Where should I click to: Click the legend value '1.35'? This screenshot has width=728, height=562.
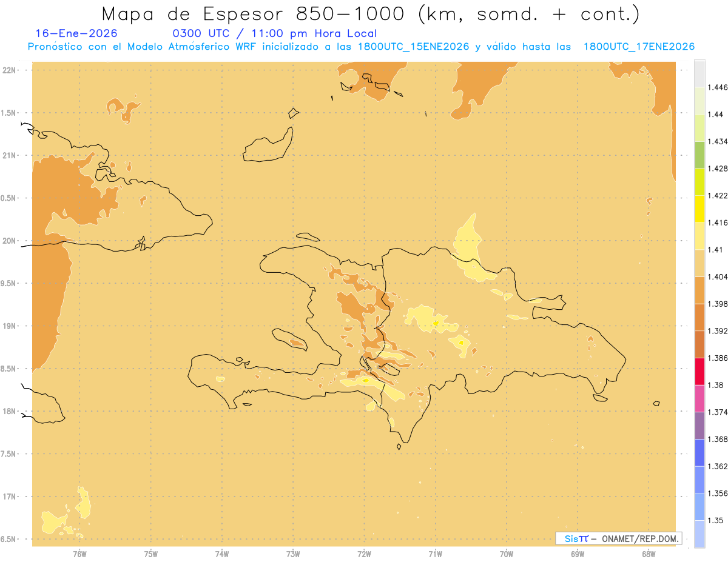[716, 520]
